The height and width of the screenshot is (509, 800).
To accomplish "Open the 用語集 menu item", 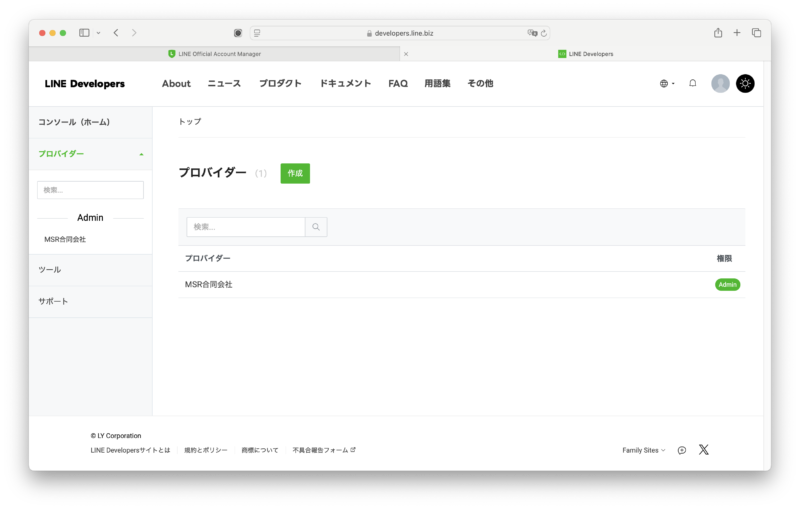I will [x=437, y=84].
